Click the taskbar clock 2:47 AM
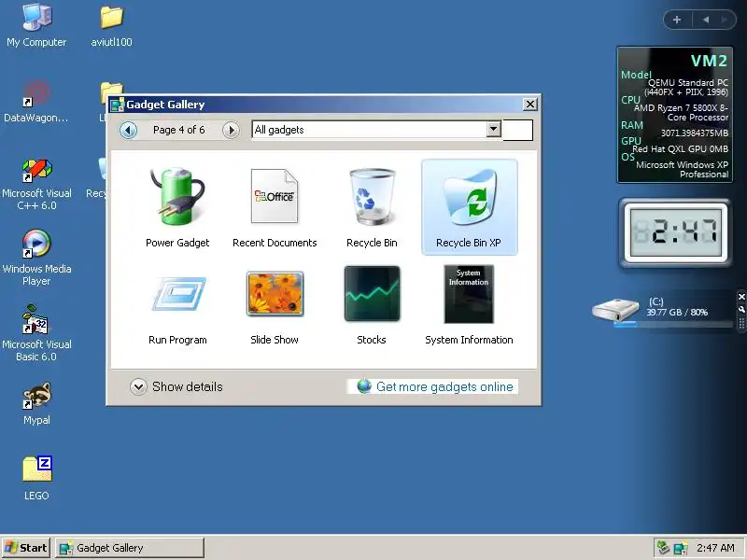747x560 pixels. (715, 548)
